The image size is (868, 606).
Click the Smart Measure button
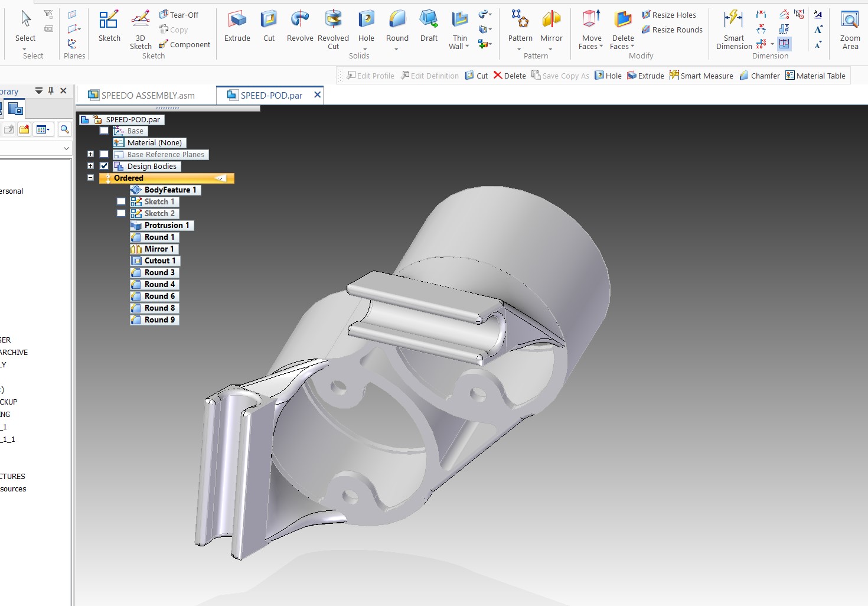click(x=701, y=76)
